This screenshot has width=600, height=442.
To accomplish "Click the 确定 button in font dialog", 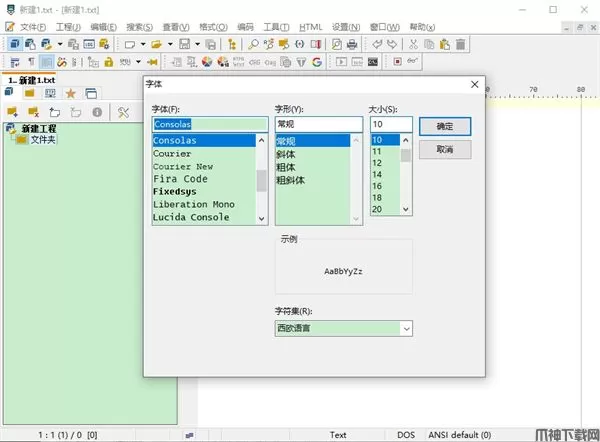I will (445, 126).
